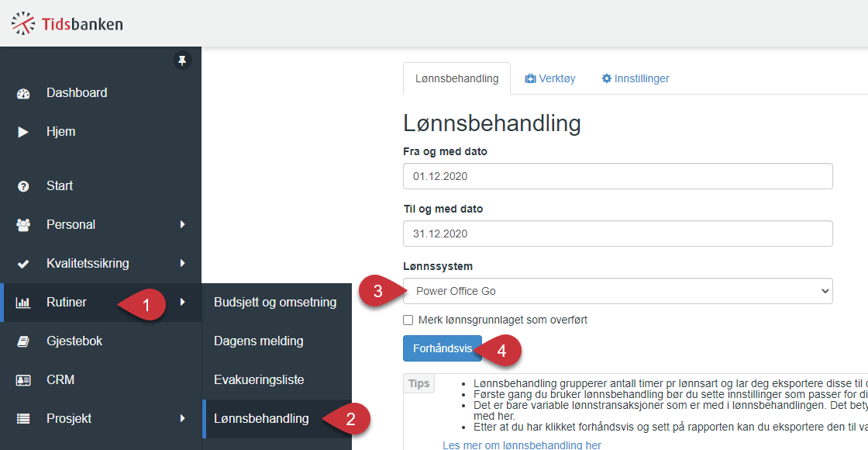Click the Gjestebok book icon
The height and width of the screenshot is (450, 868).
coord(23,341)
